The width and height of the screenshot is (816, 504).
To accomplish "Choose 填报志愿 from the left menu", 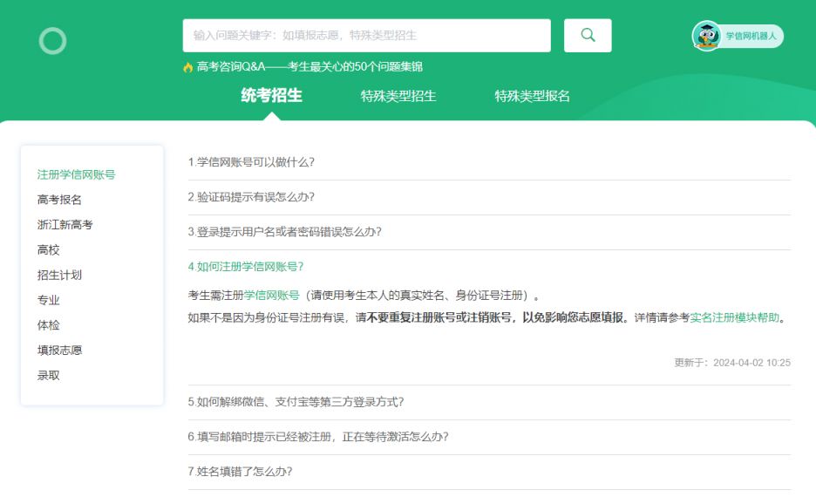I will click(x=59, y=351).
